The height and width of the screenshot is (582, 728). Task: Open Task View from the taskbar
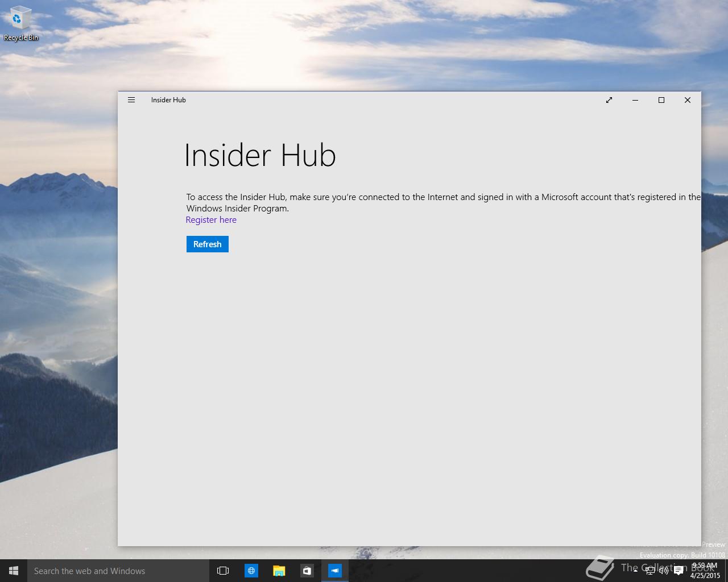point(223,571)
